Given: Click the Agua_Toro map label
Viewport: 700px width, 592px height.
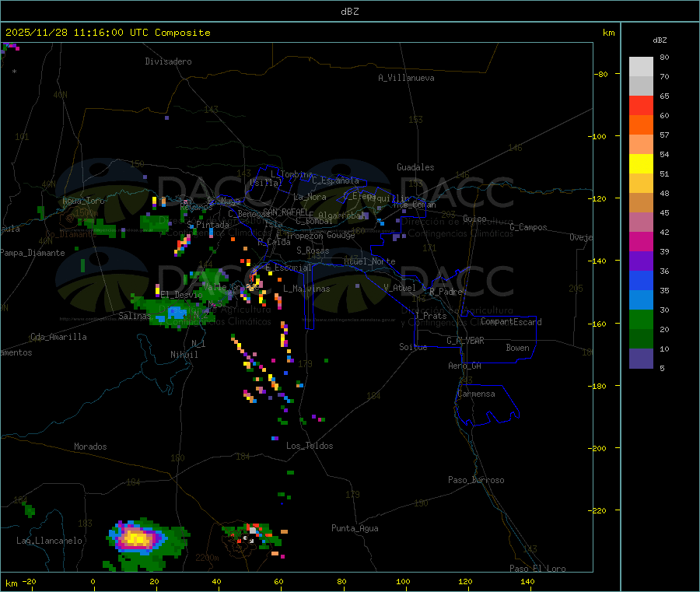Looking at the screenshot, I should 83,201.
